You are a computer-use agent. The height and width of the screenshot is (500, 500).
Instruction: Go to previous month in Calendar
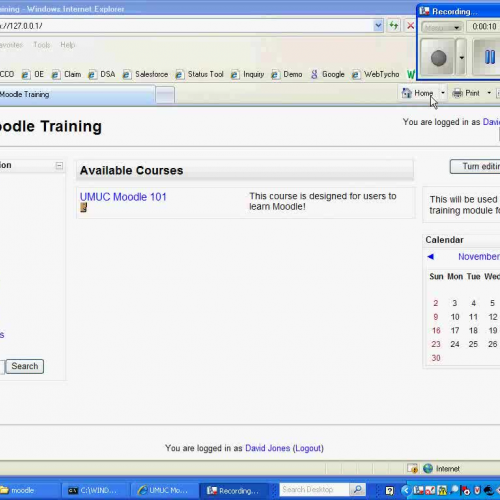pyautogui.click(x=430, y=257)
